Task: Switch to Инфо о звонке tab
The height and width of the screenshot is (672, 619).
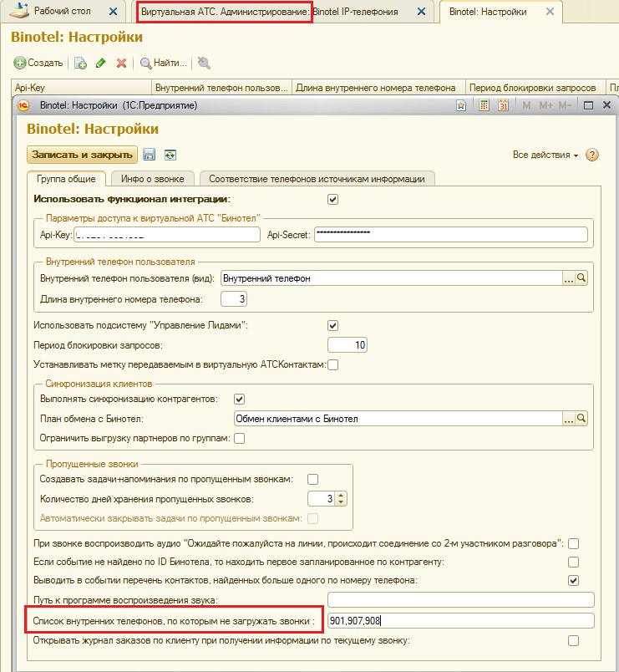Action: point(153,179)
